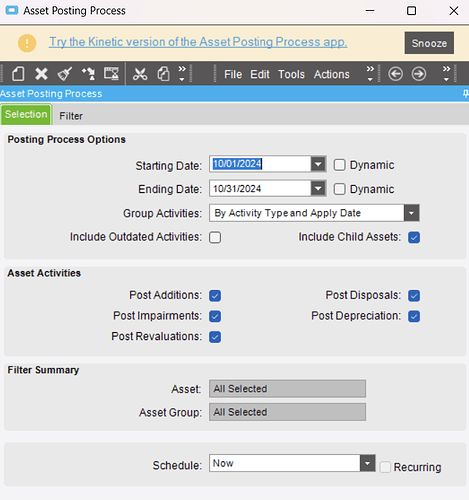Click the process scheduling toolbar icon
The height and width of the screenshot is (500, 469).
pos(111,74)
